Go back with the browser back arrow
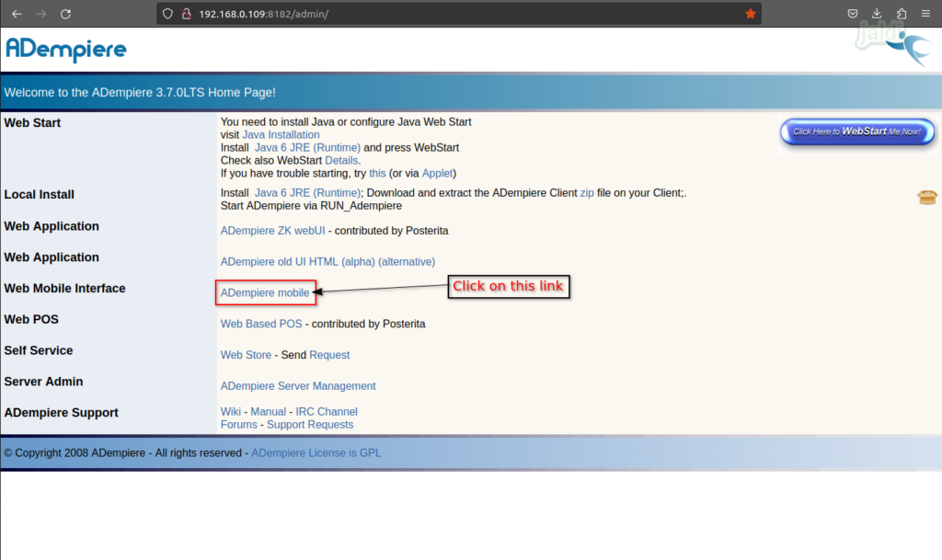 (x=17, y=14)
